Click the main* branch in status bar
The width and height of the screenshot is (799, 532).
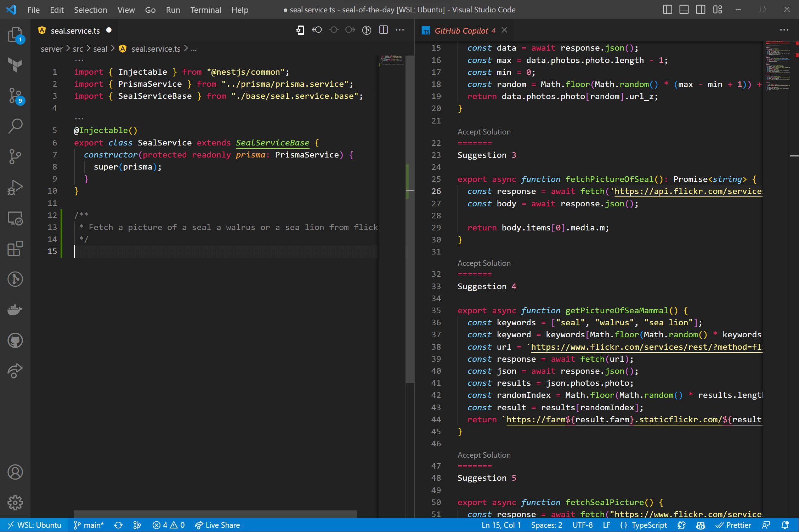[x=88, y=525]
